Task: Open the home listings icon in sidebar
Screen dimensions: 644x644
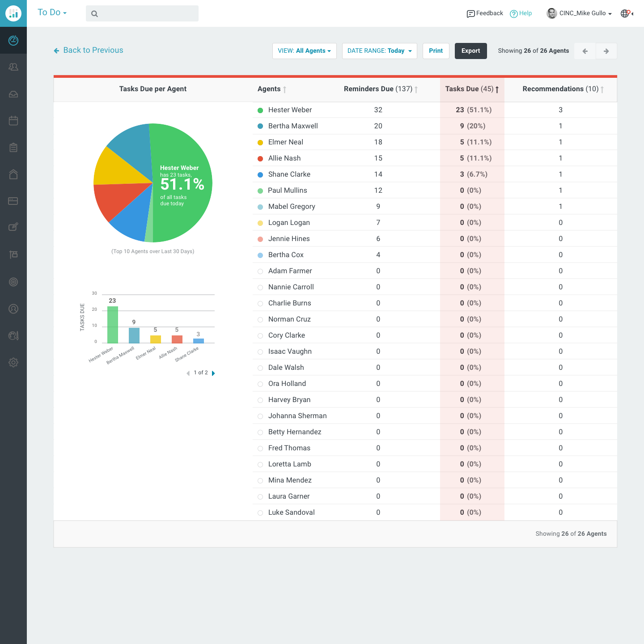Action: [13, 174]
